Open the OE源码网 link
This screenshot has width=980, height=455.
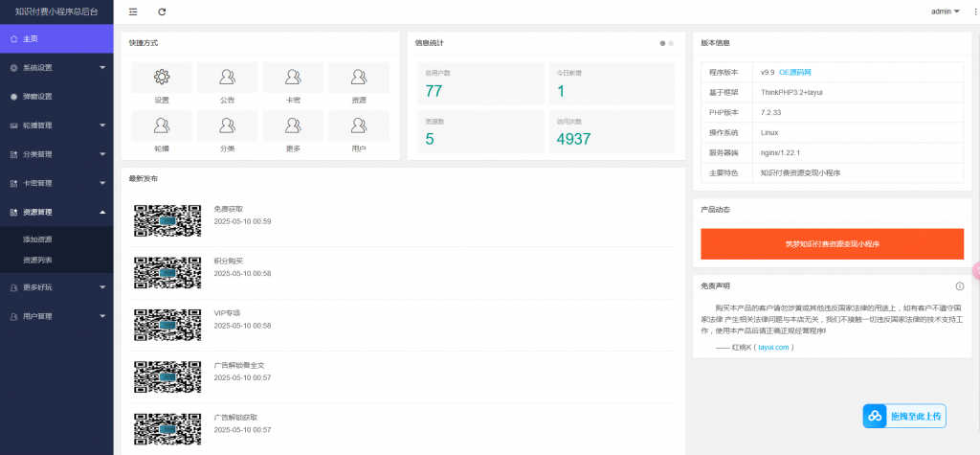795,72
